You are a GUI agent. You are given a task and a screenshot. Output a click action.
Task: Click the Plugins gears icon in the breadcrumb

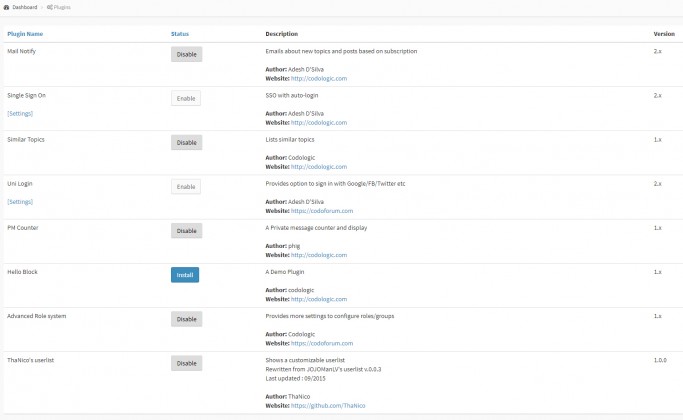tap(50, 7)
